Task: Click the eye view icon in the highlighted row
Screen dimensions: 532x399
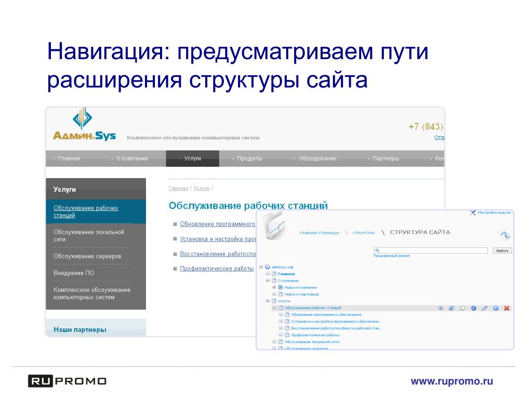Action: click(441, 308)
